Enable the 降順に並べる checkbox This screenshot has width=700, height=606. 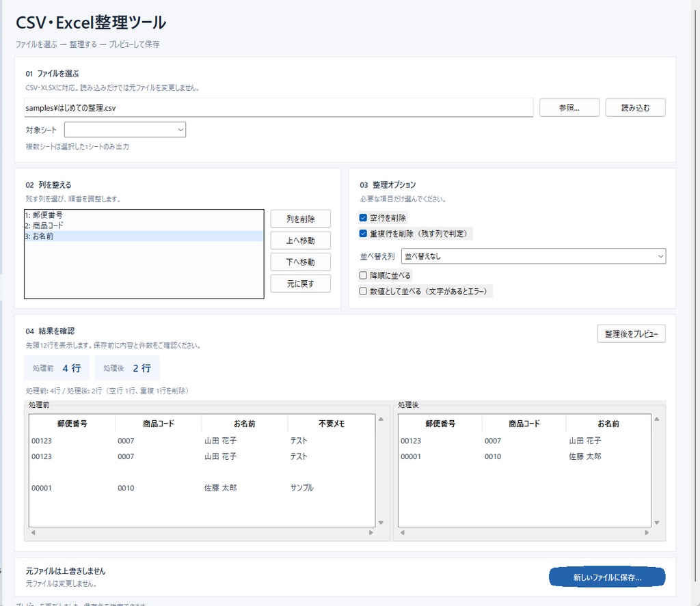(363, 275)
